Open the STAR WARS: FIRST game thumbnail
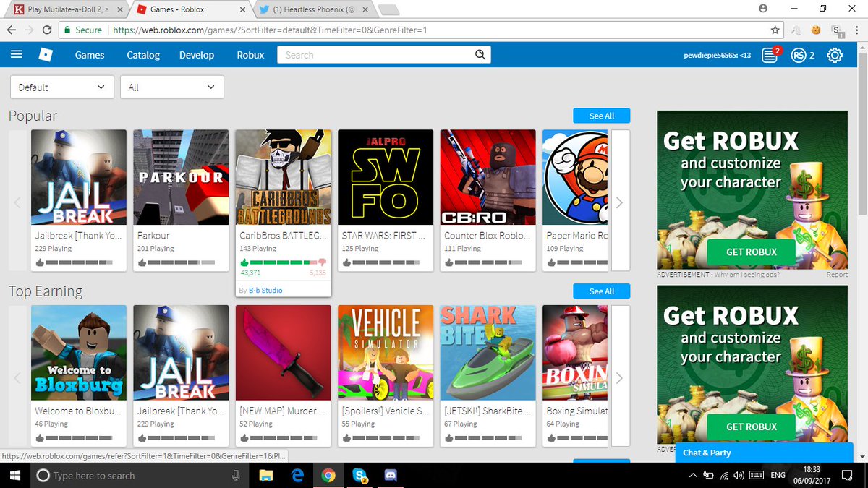The width and height of the screenshot is (868, 488). click(x=386, y=178)
